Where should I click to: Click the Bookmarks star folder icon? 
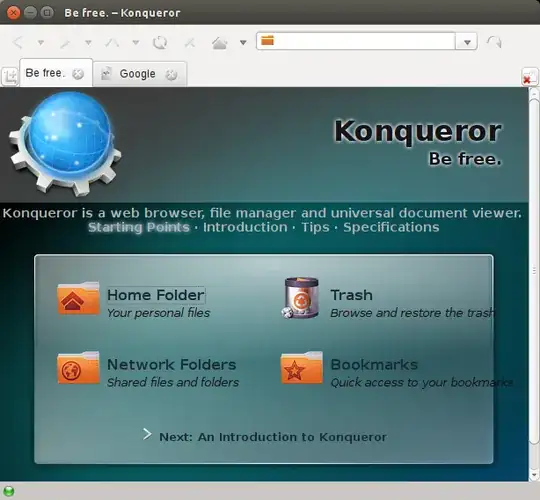point(302,367)
